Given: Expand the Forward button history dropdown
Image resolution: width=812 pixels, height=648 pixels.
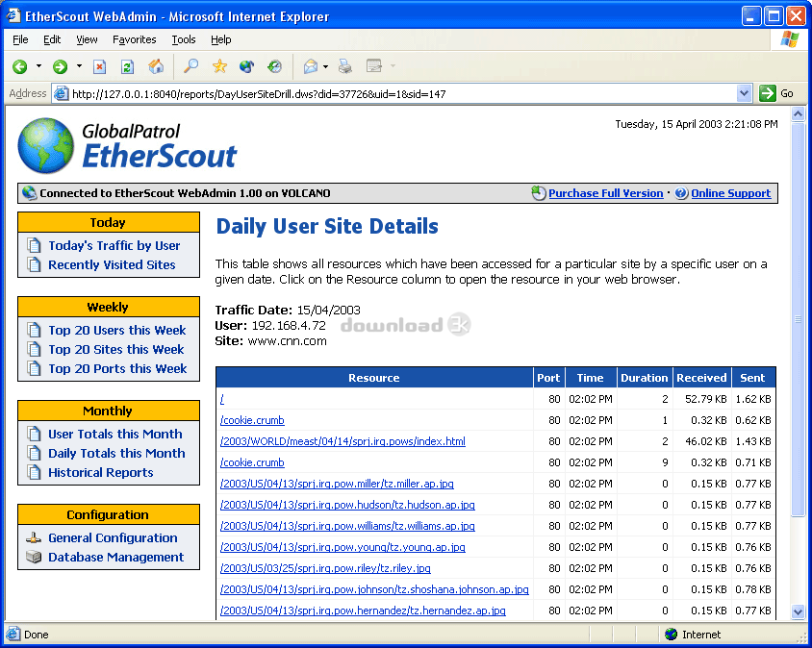Looking at the screenshot, I should 79,66.
